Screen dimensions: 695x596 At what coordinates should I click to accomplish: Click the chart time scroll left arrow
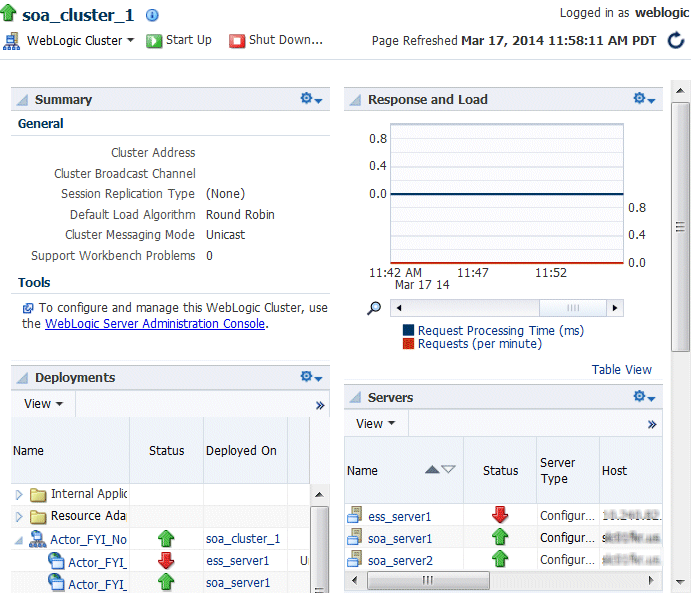click(398, 308)
